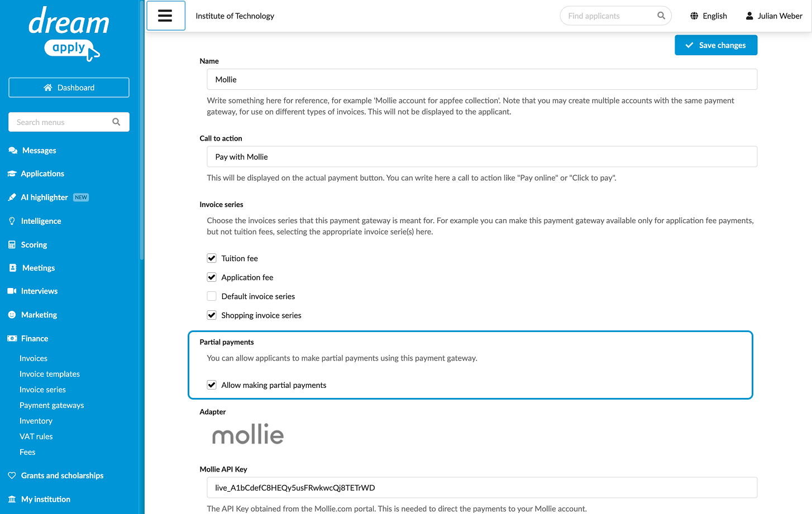This screenshot has width=812, height=514.
Task: Click the magnifier in Find applicants
Action: [661, 16]
